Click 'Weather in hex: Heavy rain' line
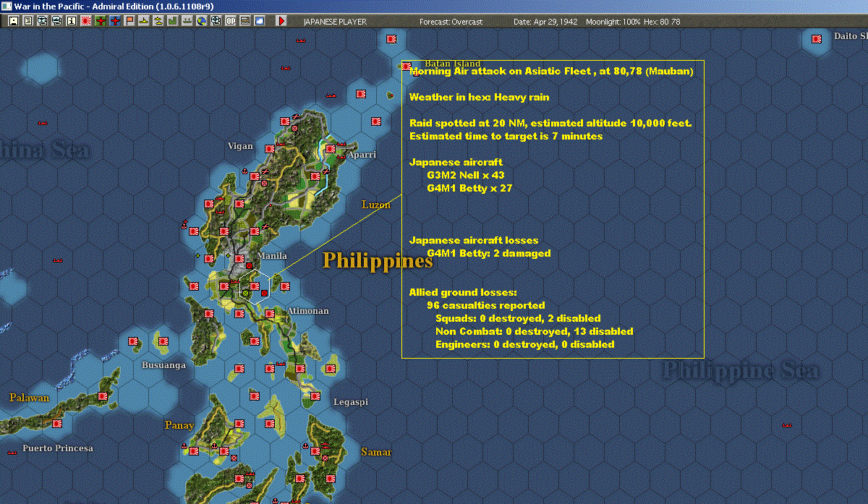The image size is (868, 504). click(479, 97)
